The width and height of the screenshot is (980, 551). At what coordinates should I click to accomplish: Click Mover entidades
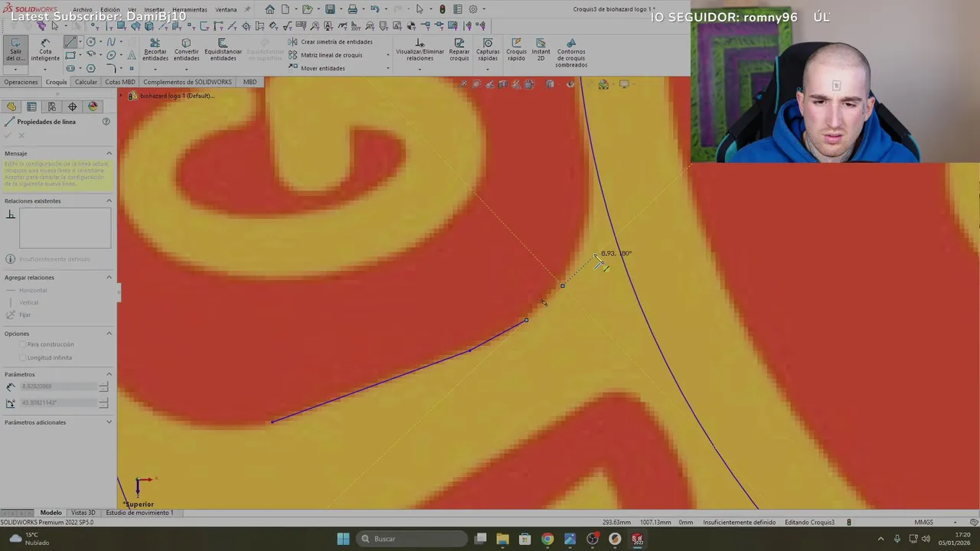click(x=317, y=68)
